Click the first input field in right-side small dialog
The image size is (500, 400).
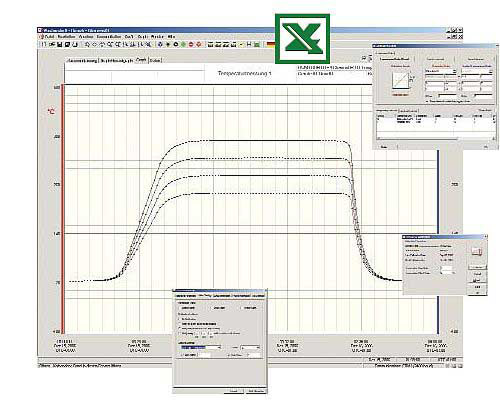click(x=447, y=268)
